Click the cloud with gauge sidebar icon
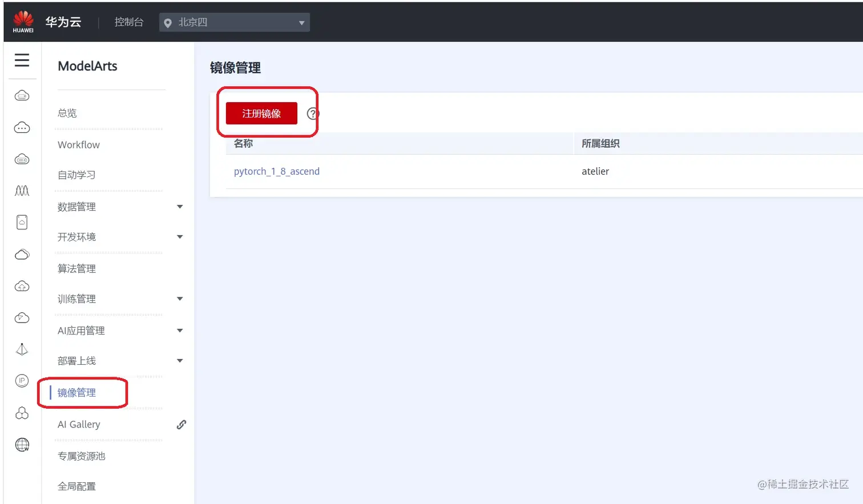This screenshot has height=504, width=863. [x=22, y=317]
